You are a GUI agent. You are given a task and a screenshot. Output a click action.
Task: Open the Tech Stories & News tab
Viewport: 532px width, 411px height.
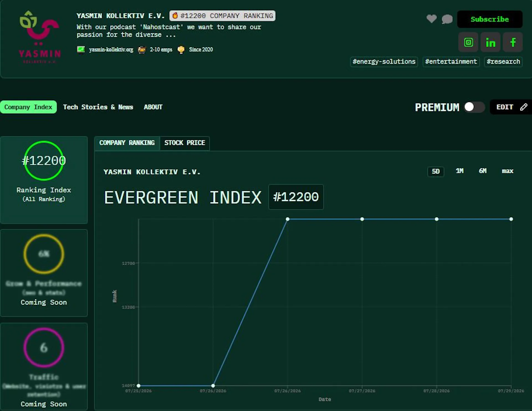(98, 107)
